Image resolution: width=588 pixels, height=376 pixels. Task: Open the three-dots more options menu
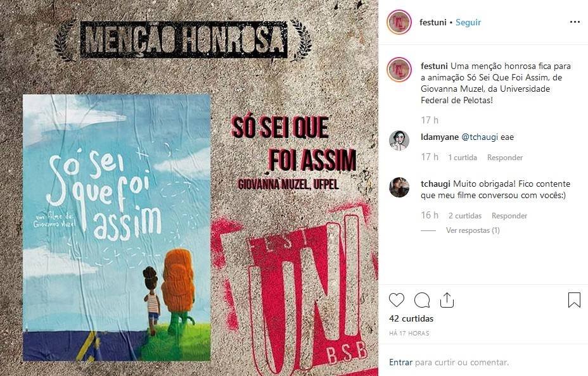[575, 22]
